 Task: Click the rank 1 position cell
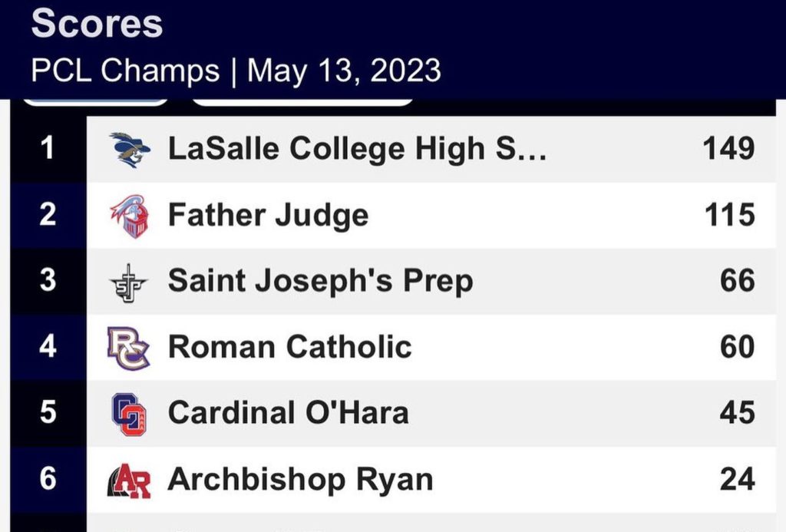tap(48, 149)
